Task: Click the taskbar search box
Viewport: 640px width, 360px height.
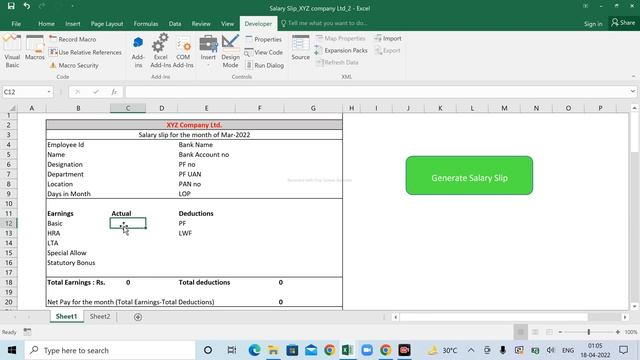Action: point(110,350)
